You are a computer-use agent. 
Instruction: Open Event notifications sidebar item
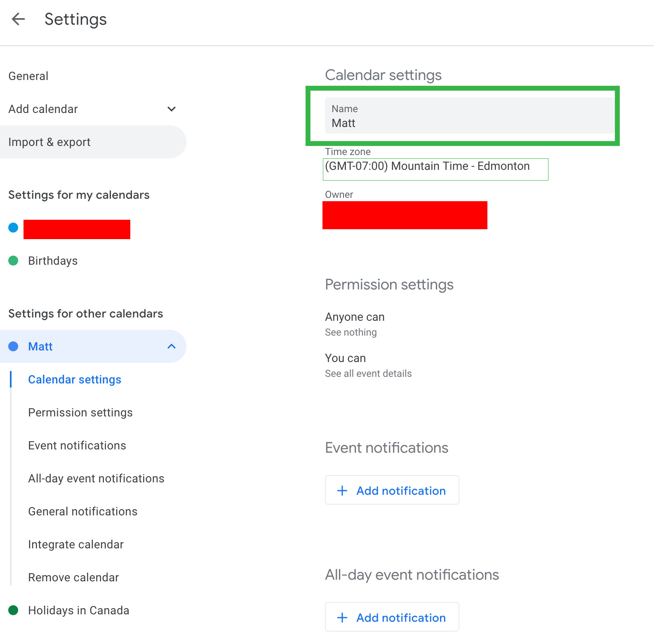77,446
